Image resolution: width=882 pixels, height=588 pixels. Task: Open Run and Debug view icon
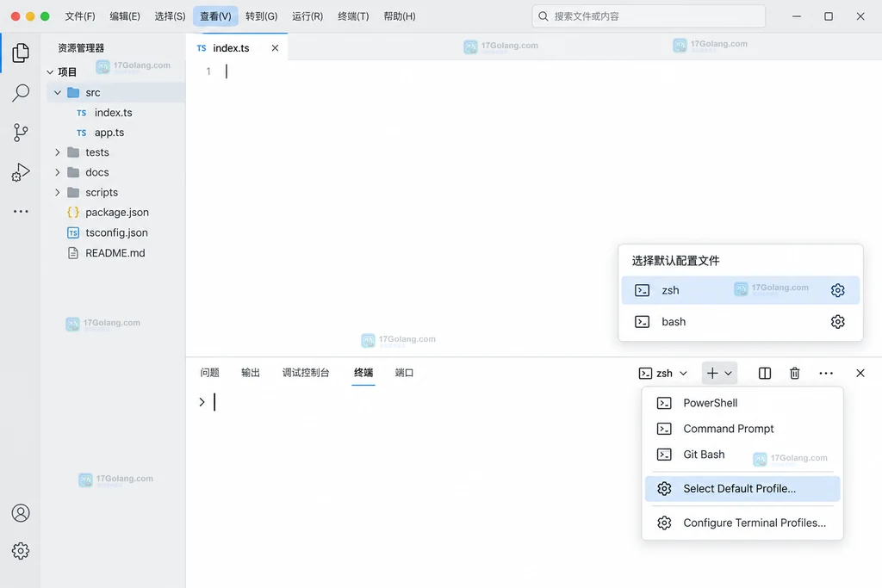point(21,172)
